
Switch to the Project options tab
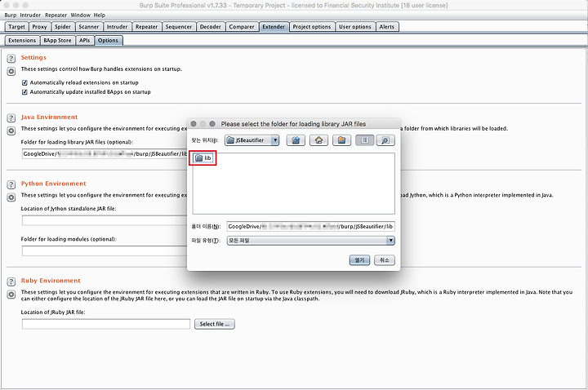click(312, 27)
